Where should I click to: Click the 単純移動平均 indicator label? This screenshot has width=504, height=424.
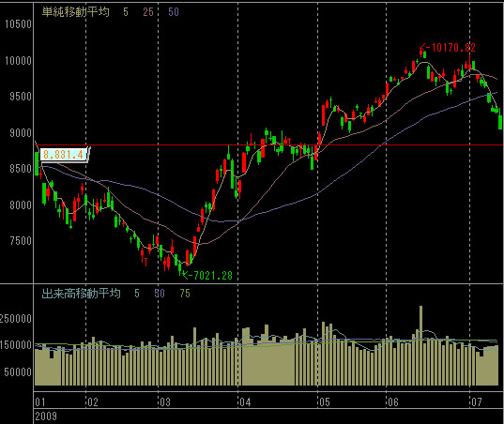[75, 12]
